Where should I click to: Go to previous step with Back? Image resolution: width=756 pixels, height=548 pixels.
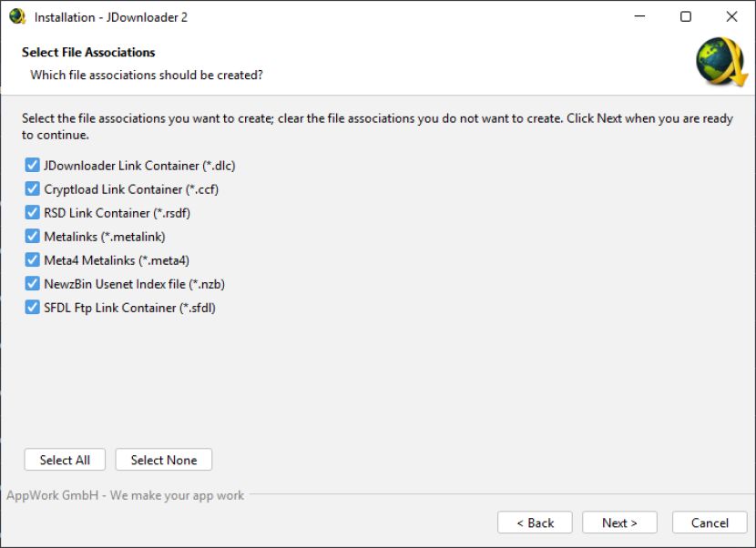pyautogui.click(x=535, y=523)
